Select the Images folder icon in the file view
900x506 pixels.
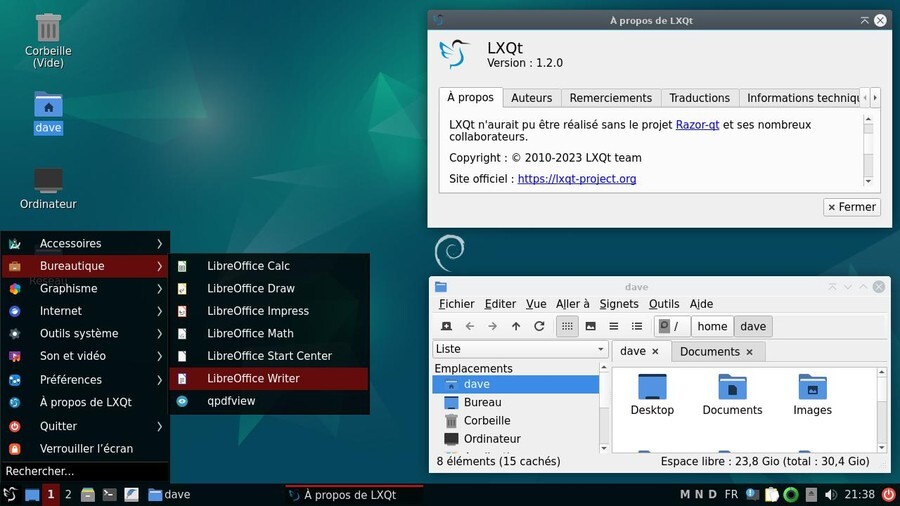point(812,395)
